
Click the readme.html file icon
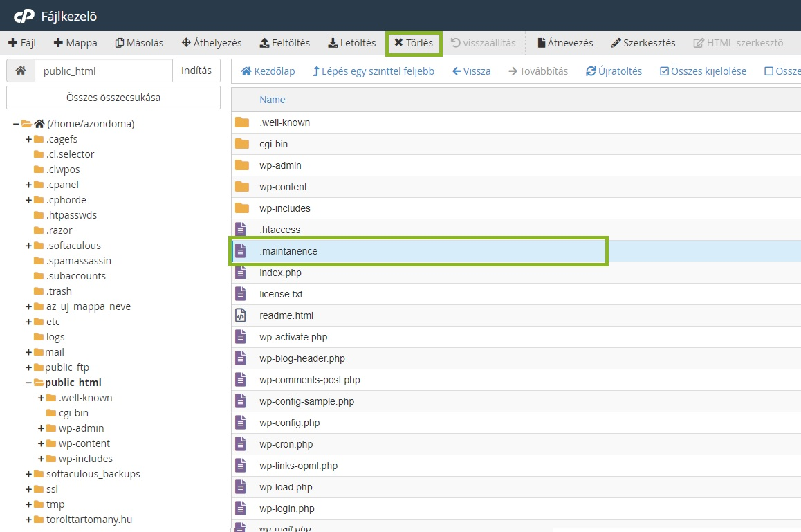[x=241, y=315]
